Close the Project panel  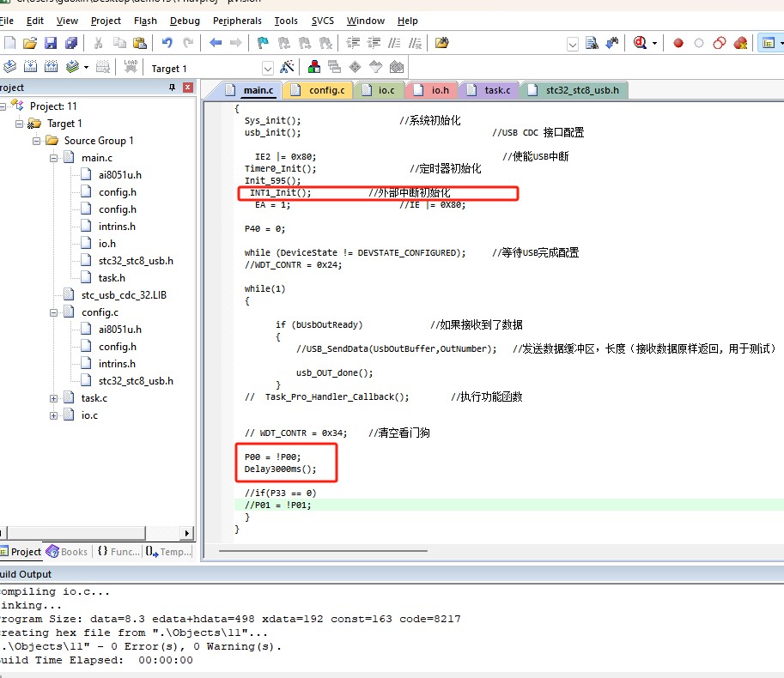pos(188,88)
